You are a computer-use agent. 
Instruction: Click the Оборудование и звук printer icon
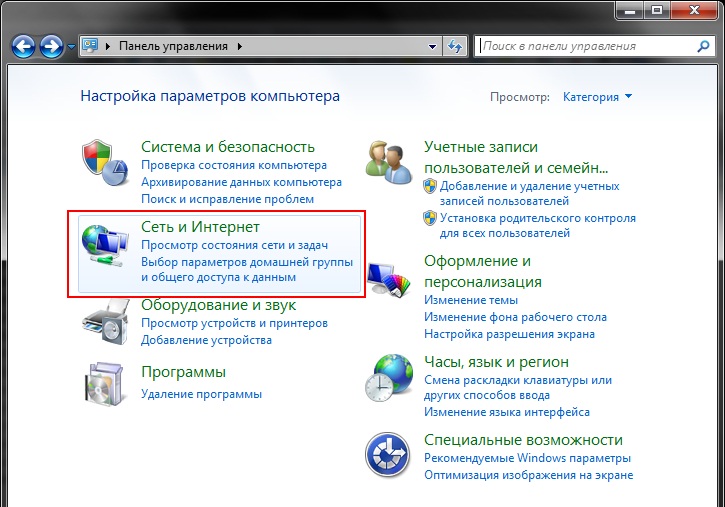(105, 321)
